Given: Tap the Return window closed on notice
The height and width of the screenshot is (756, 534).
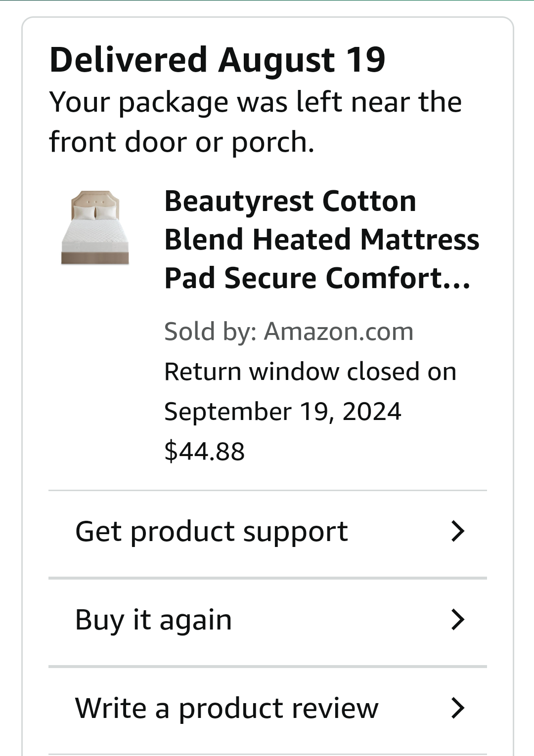Looking at the screenshot, I should point(310,372).
